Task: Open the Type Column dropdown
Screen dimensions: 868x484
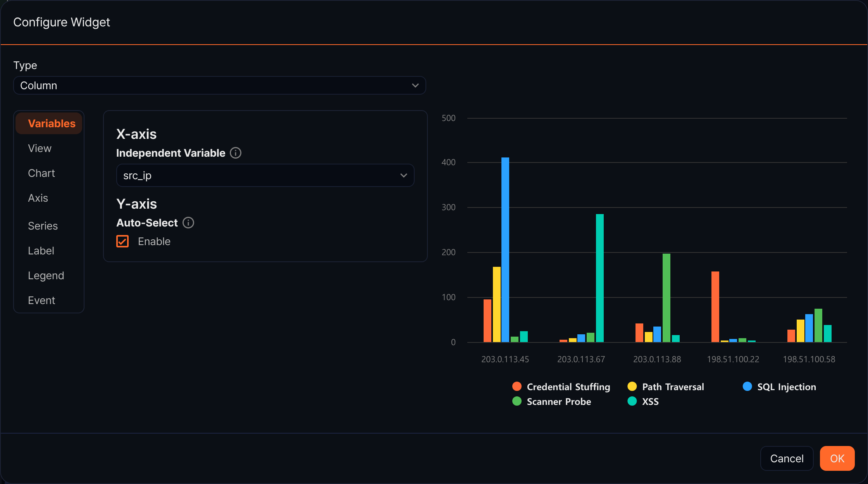Action: pyautogui.click(x=220, y=85)
